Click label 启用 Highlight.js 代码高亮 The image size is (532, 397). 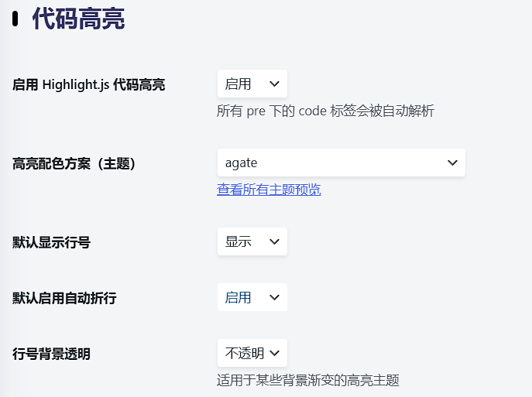[x=88, y=85]
